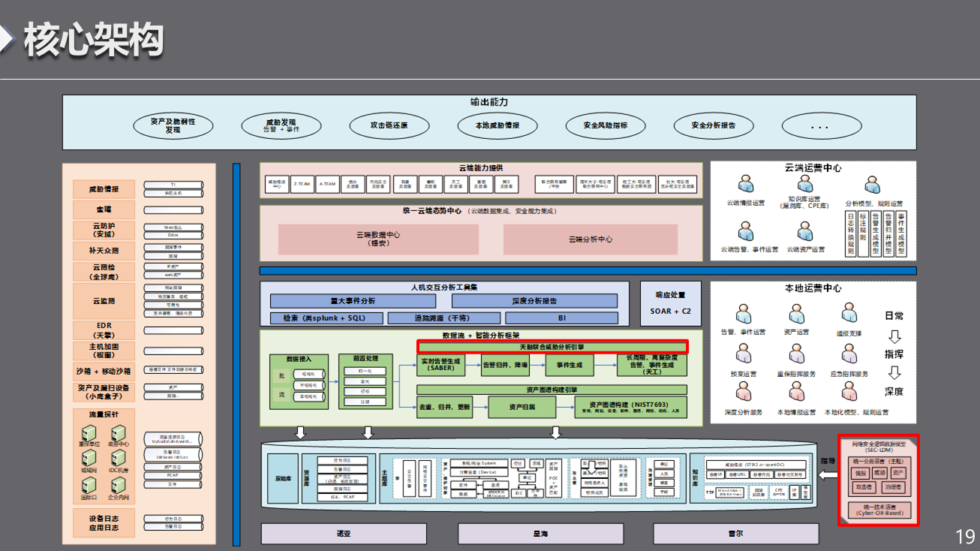The image size is (980, 551).
Task: Select the 资产图谱构建引擎 bar
Action: pyautogui.click(x=552, y=390)
